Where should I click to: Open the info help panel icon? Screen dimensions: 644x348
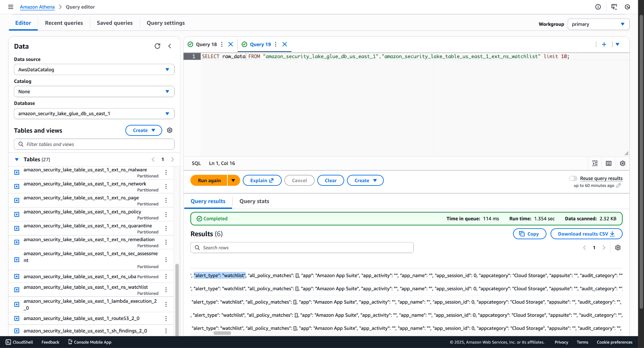coord(598,7)
